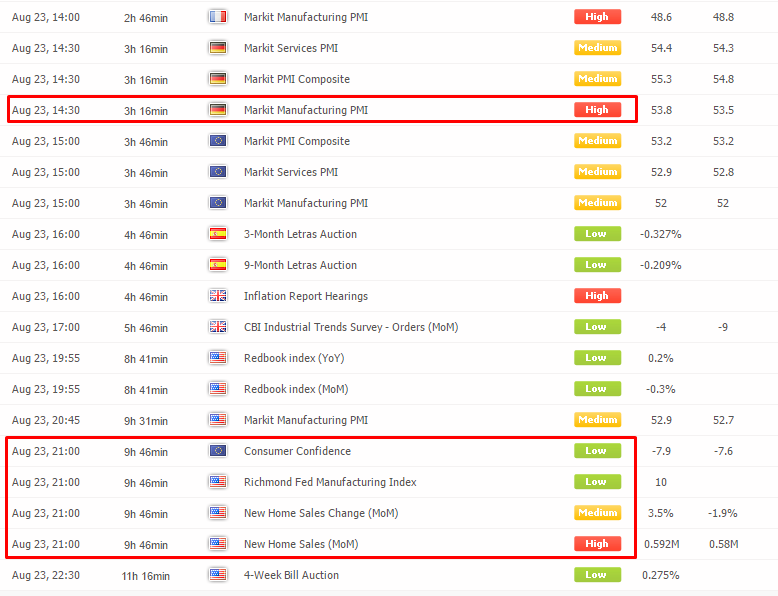778x596 pixels.
Task: Click the US flag on the 0.592M New Home Sales row
Action: click(x=218, y=544)
